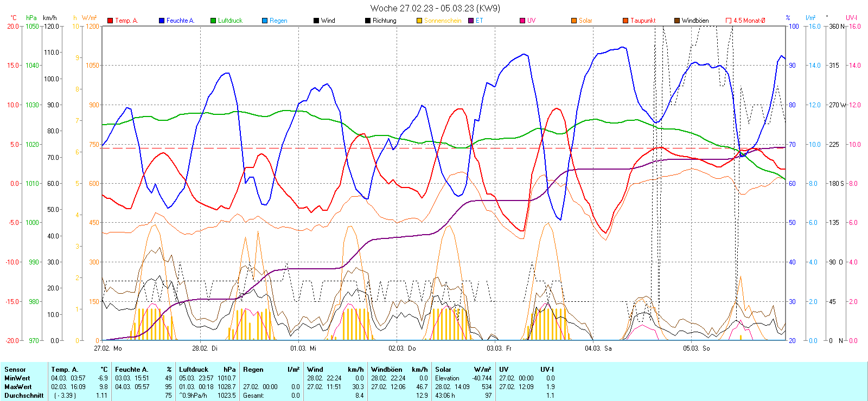Click the black Wind legend square
868x401 pixels.
pos(316,21)
